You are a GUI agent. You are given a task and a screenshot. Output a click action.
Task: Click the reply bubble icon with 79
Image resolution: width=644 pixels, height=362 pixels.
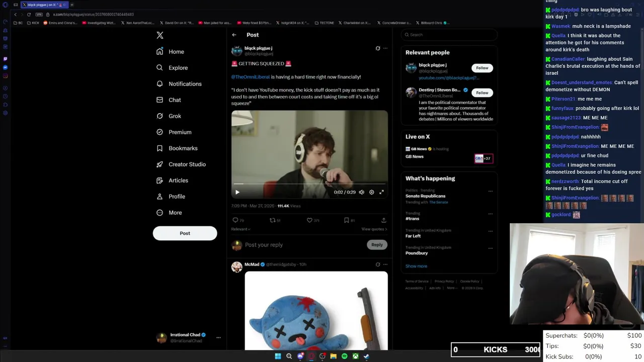[235, 220]
